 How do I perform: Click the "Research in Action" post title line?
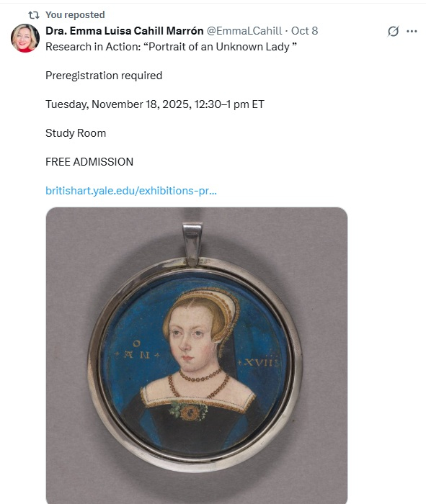[171, 47]
